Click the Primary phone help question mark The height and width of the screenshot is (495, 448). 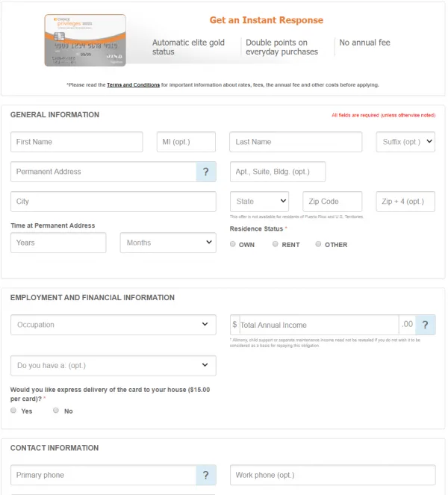click(x=205, y=476)
